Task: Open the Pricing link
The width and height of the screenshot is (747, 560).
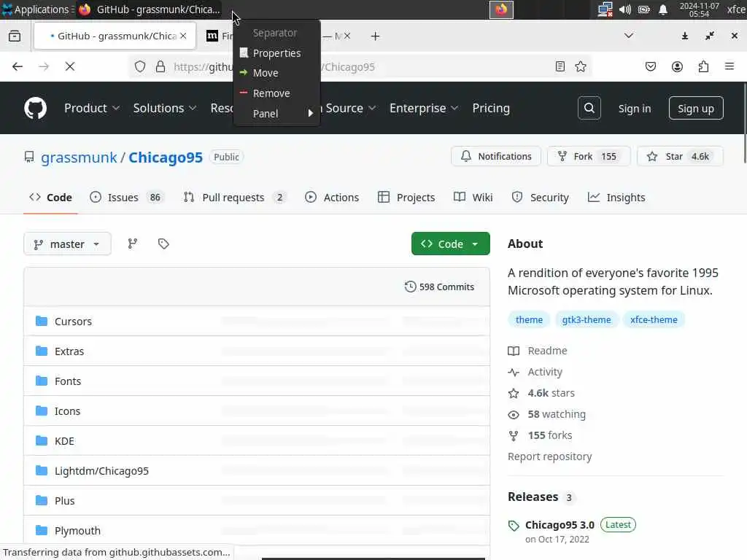Action: 491,108
